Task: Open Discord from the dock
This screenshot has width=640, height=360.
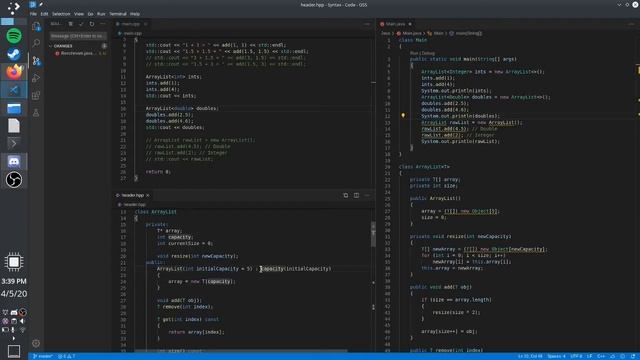Action: pos(14,162)
